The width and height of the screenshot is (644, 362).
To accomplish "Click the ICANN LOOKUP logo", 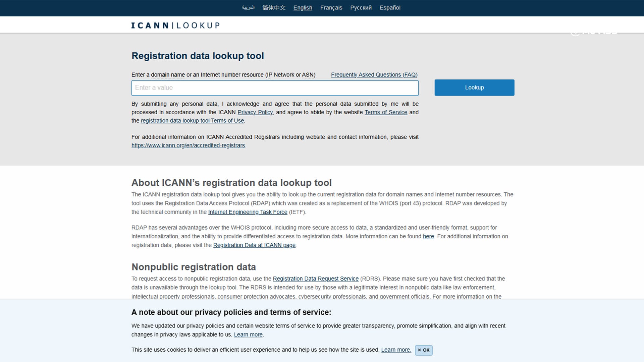I will pyautogui.click(x=175, y=25).
